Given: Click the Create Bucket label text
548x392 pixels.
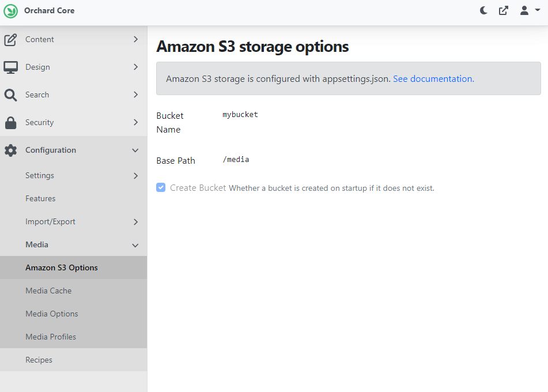Looking at the screenshot, I should (x=198, y=188).
